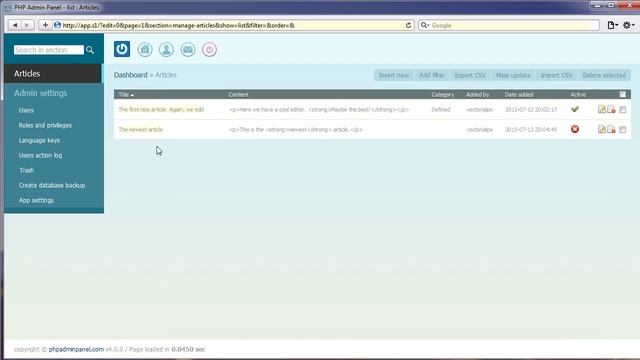The image size is (640, 360).
Task: Click the Category column header
Action: (442, 94)
